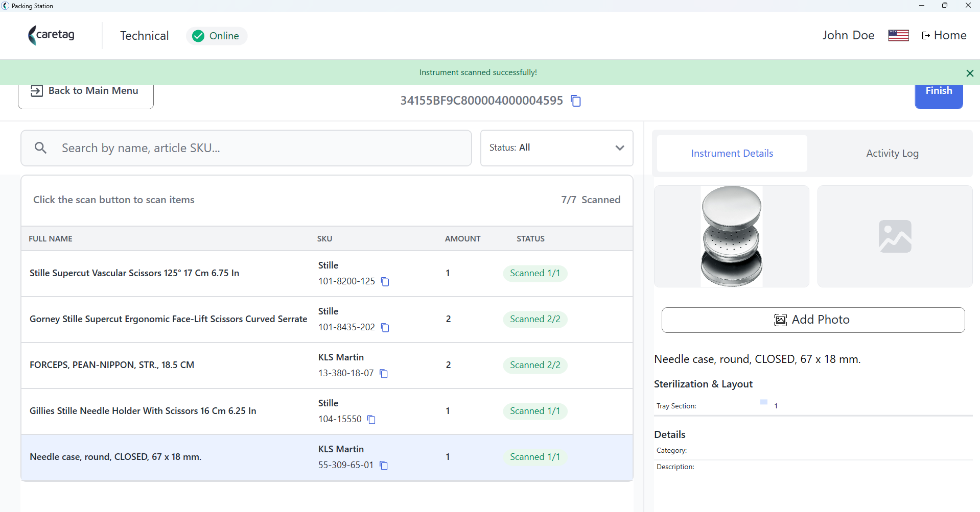Copy SKU 13-380-18-07
Image resolution: width=980 pixels, height=512 pixels.
[384, 374]
